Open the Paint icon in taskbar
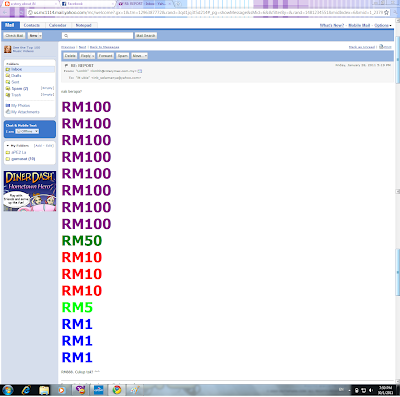Viewport: 400px width, 397px height. pyautogui.click(x=135, y=390)
